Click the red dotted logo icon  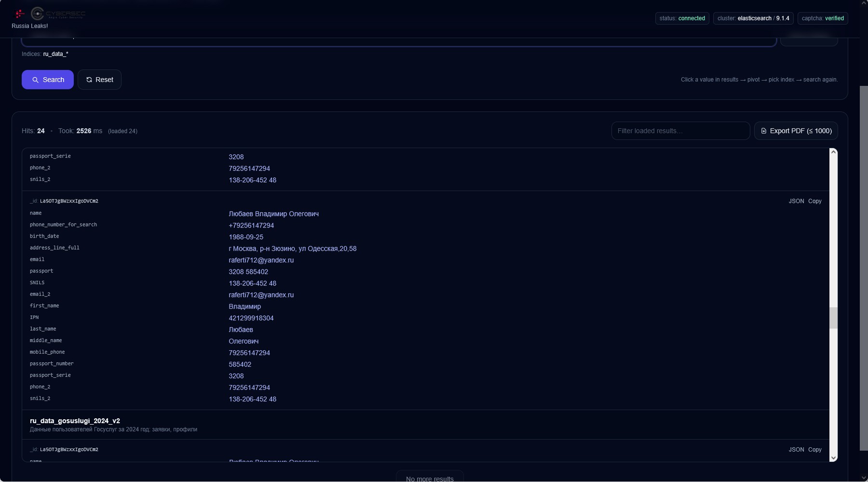(x=20, y=13)
